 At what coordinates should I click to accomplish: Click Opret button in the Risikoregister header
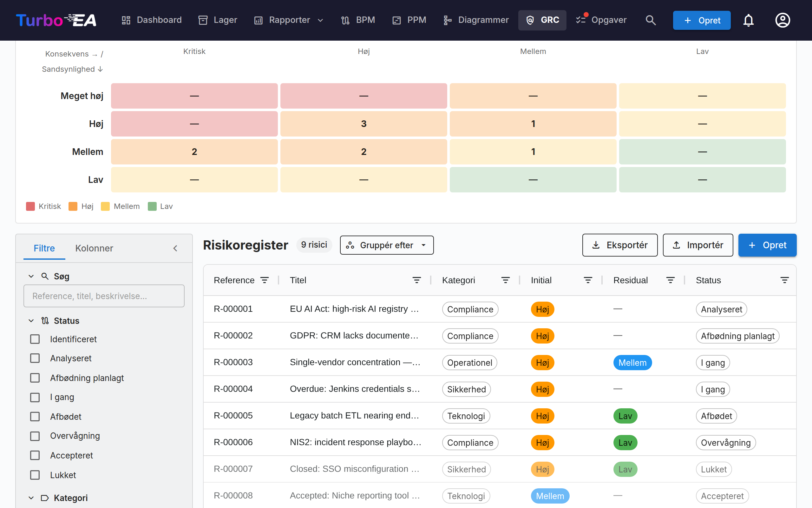tap(767, 245)
